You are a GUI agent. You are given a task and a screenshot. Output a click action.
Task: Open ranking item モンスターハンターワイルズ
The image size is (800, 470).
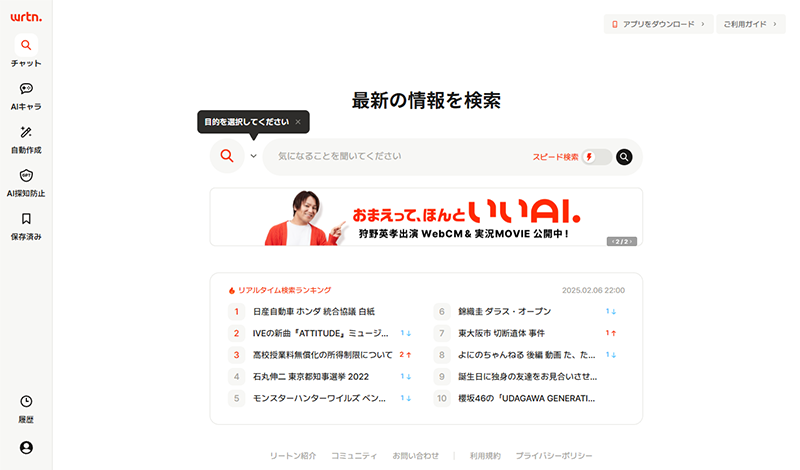(x=321, y=398)
